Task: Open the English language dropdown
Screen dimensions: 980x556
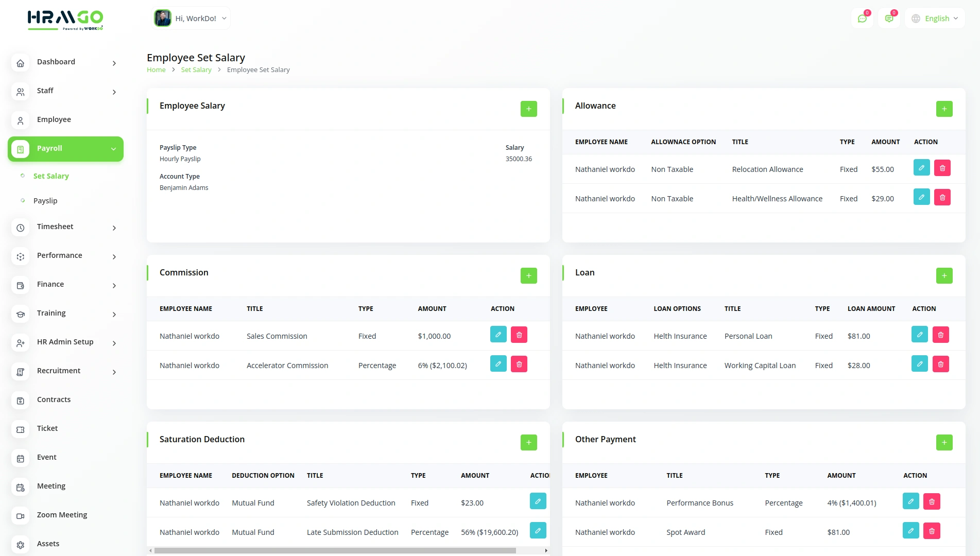Action: pos(935,19)
